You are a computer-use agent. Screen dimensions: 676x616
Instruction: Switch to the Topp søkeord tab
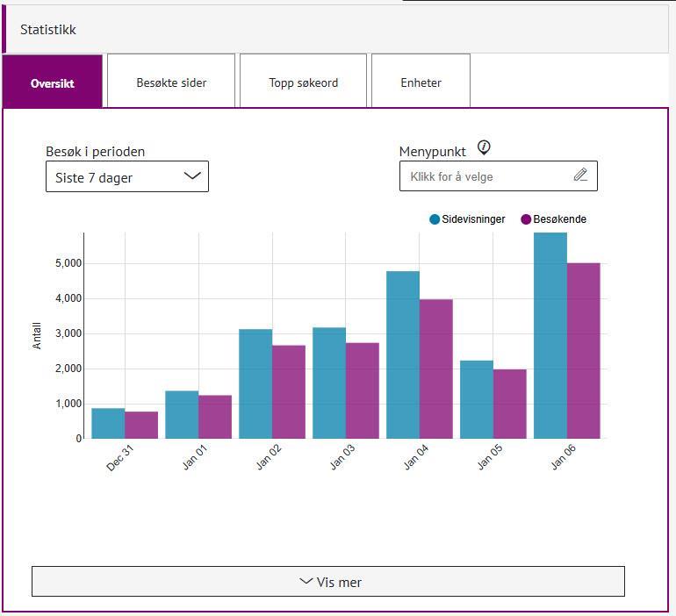pos(303,82)
